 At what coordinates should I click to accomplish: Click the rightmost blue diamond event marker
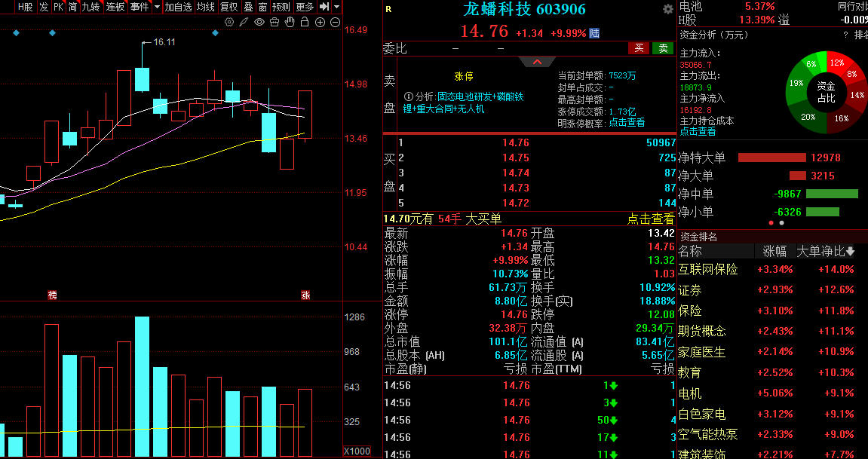(x=216, y=33)
